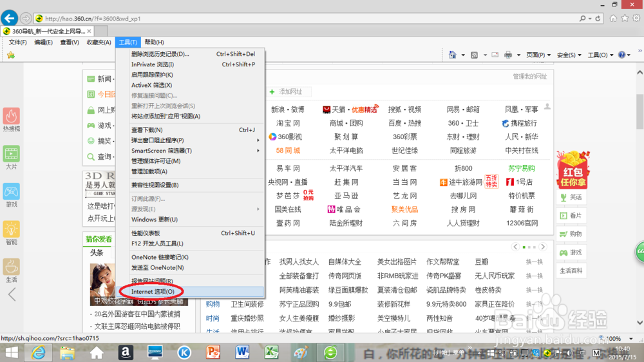Open PowerPoint on taskbar

click(213, 352)
